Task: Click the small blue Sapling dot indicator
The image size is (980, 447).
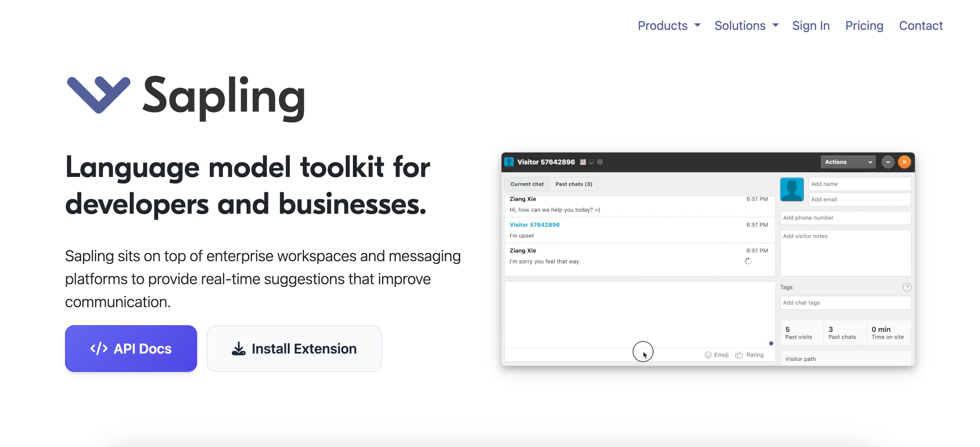Action: click(771, 343)
